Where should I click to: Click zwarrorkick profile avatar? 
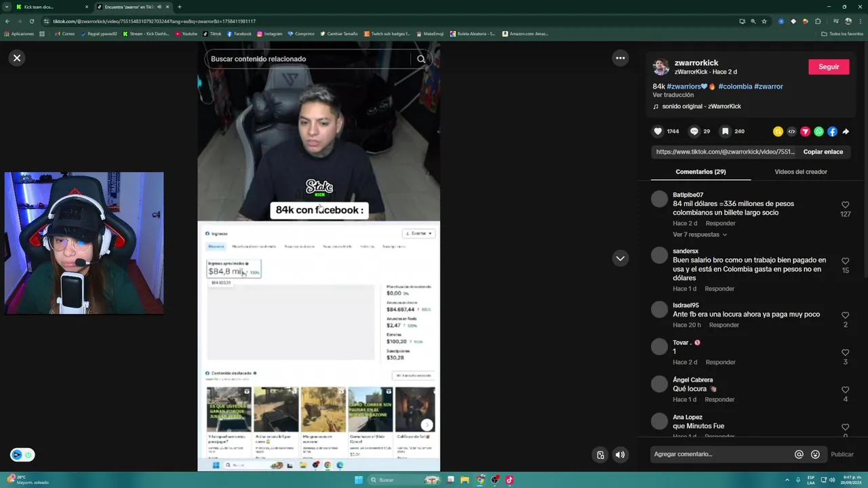tap(660, 67)
